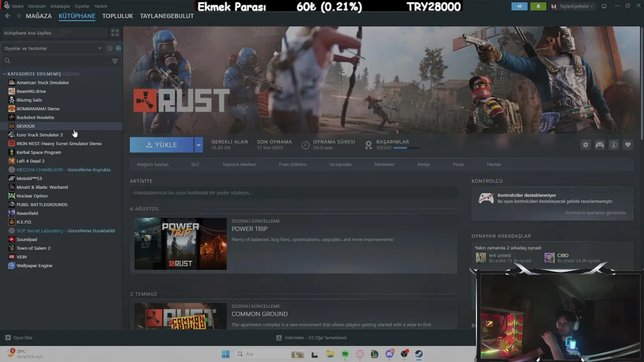
Task: Open Oyunlar ve Yazılımlar dropdown
Action: pyautogui.click(x=53, y=48)
